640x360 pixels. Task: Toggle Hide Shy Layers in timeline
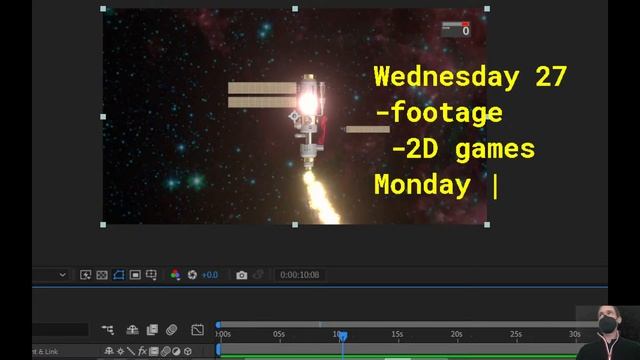click(x=132, y=329)
